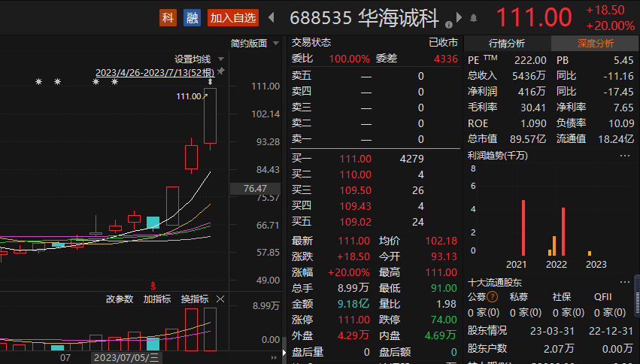Switch to 深度分析 tab
This screenshot has width=640, height=364.
[595, 44]
